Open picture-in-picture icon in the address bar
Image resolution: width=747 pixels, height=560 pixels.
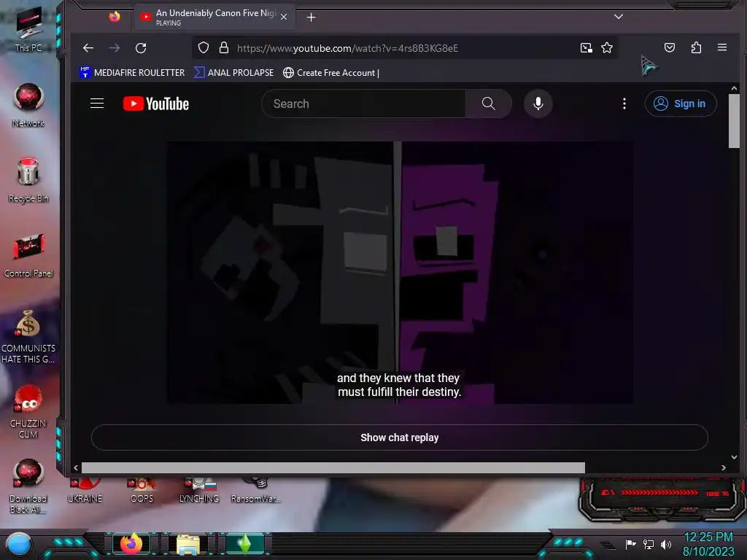pyautogui.click(x=586, y=47)
